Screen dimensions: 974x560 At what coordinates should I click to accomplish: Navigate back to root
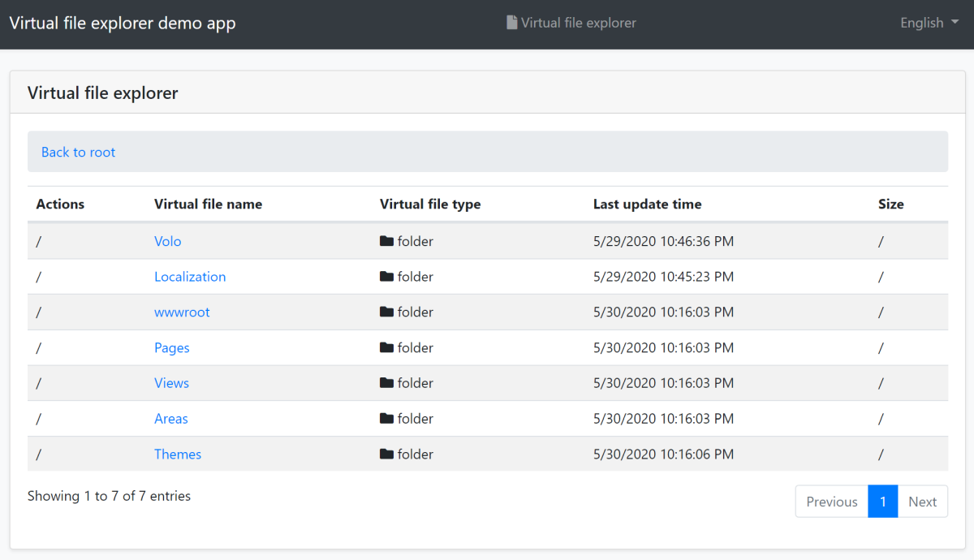[x=78, y=152]
